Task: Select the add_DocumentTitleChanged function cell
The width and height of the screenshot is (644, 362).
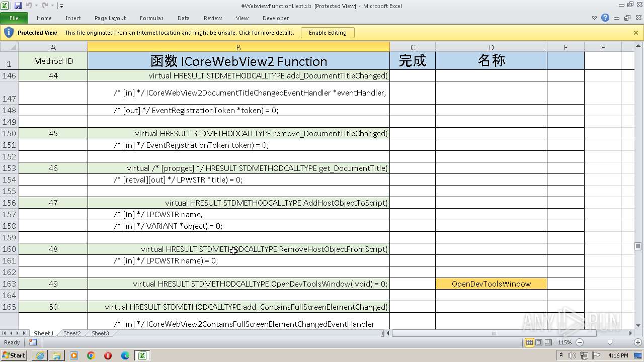Action: [238, 75]
